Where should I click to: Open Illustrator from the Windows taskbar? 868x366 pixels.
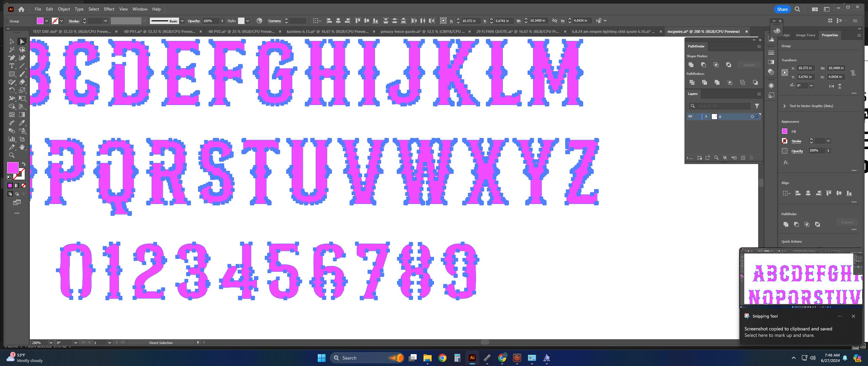point(472,358)
